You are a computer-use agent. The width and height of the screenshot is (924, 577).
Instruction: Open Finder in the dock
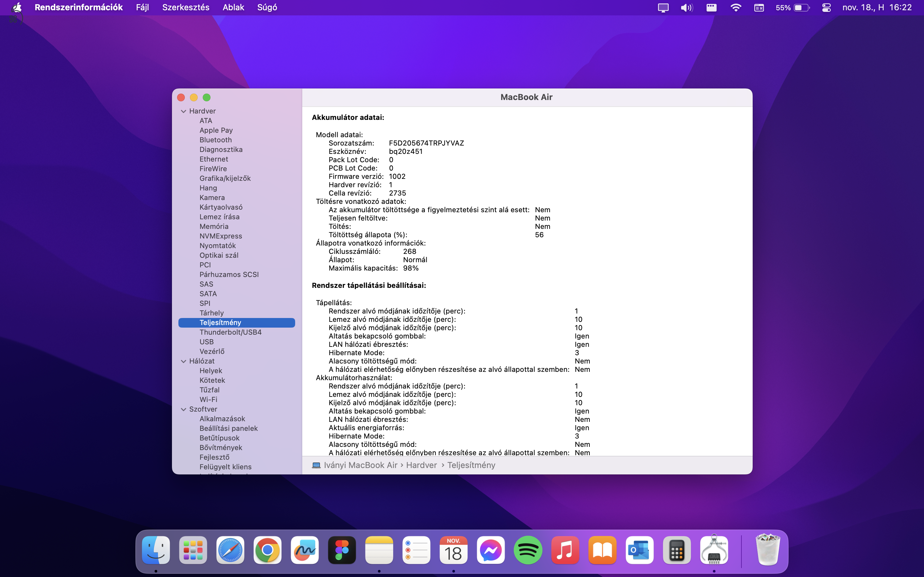pos(155,551)
